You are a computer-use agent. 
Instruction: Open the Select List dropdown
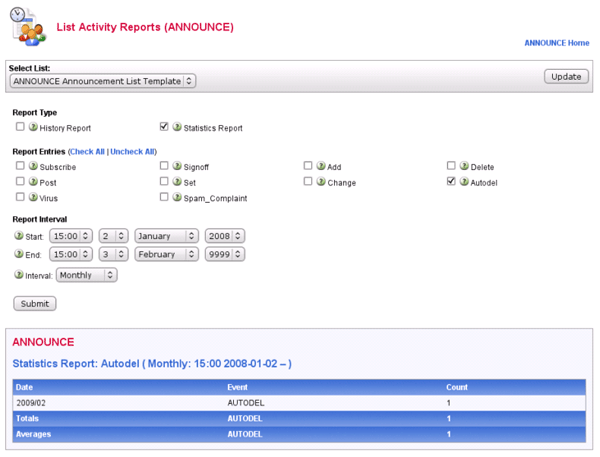[x=102, y=80]
